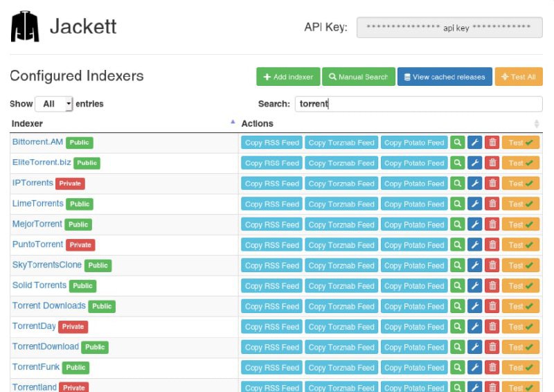
Task: Open the EliteTorrent.biz link
Action: (42, 162)
